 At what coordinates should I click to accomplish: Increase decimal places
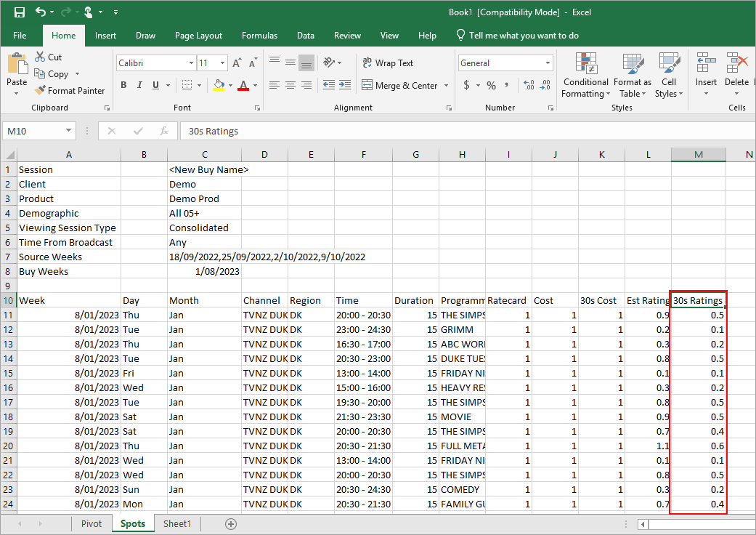click(529, 85)
